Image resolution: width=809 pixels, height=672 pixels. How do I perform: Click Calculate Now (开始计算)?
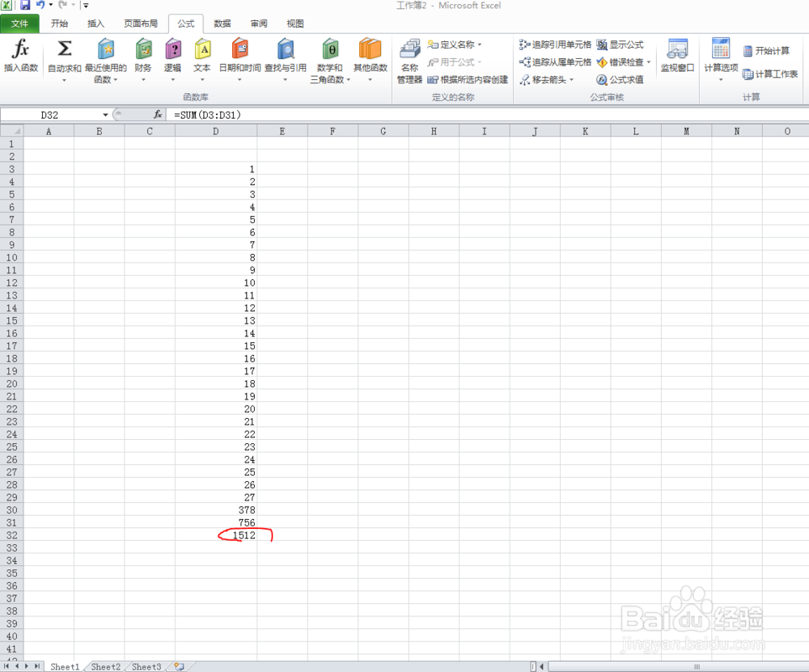[766, 51]
